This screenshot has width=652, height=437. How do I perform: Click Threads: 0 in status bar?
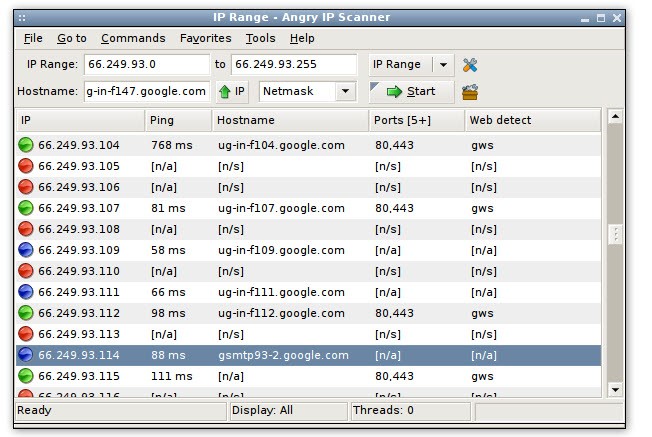click(x=383, y=410)
